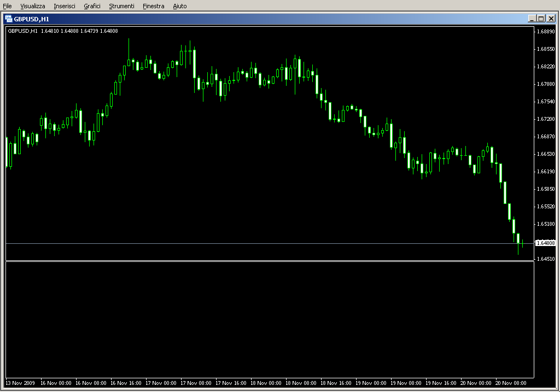Click the 20 Nov 08:00 time label
This screenshot has width=560, height=392.
tap(511, 383)
